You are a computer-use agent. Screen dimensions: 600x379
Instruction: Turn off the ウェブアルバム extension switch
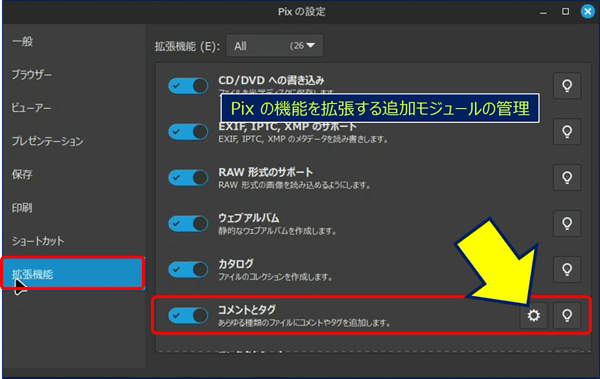coord(188,224)
